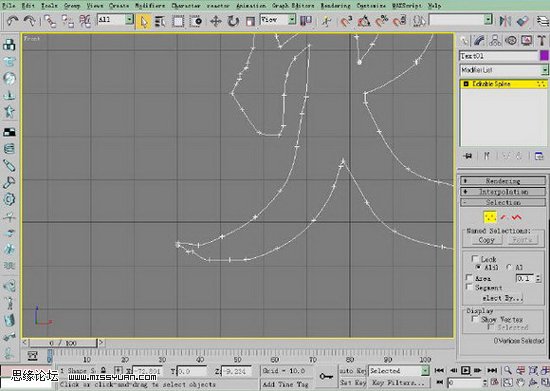Viewport: 550px width, 391px height.
Task: Click the purple object color swatch
Action: point(544,56)
